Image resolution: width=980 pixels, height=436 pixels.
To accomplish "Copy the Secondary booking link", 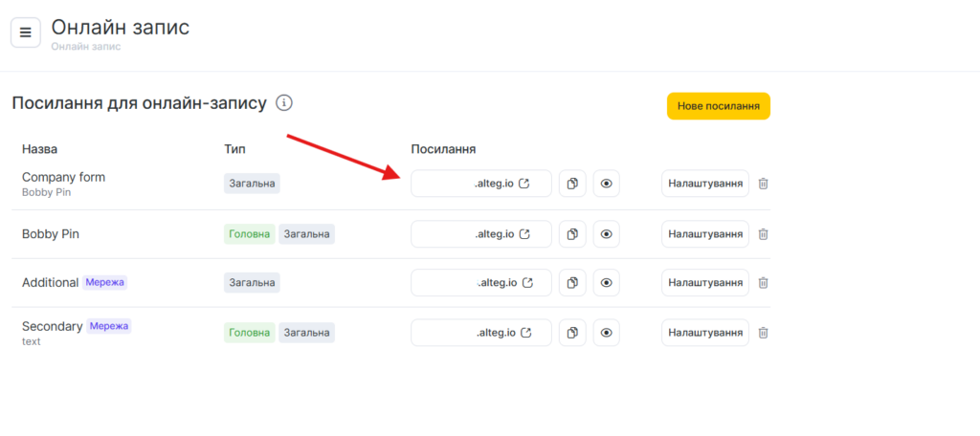I will click(571, 333).
